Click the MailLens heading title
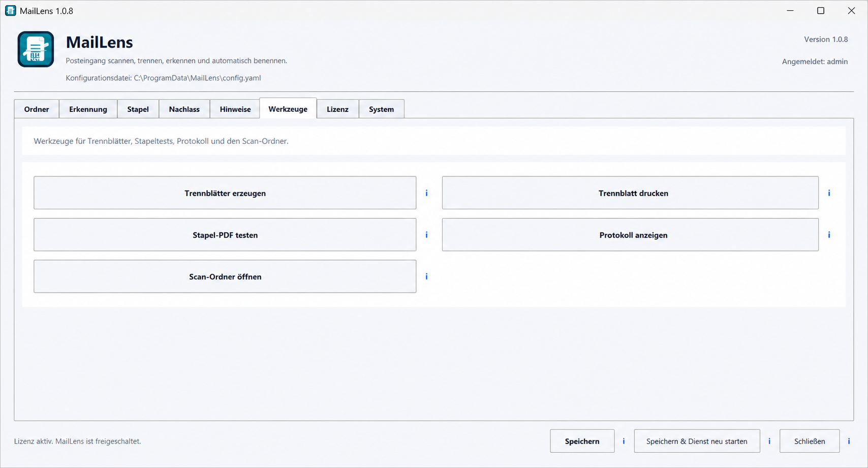Screen dimensions: 868x468 (100, 42)
